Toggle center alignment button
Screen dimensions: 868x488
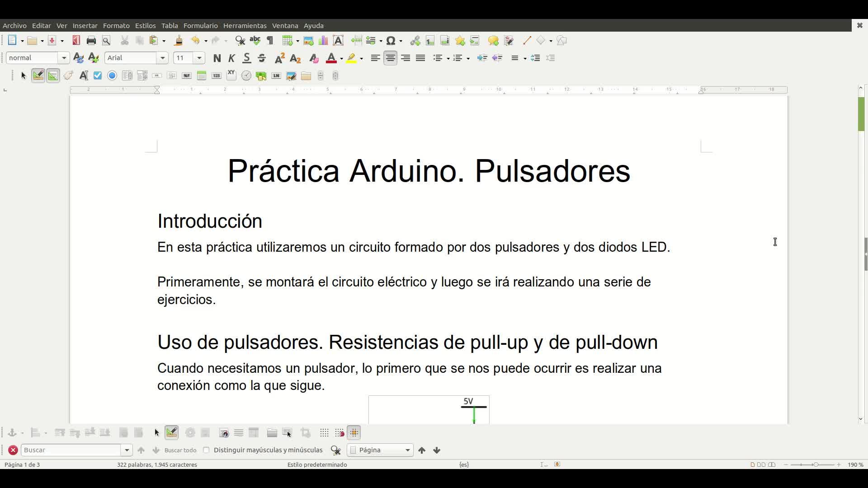tap(391, 58)
